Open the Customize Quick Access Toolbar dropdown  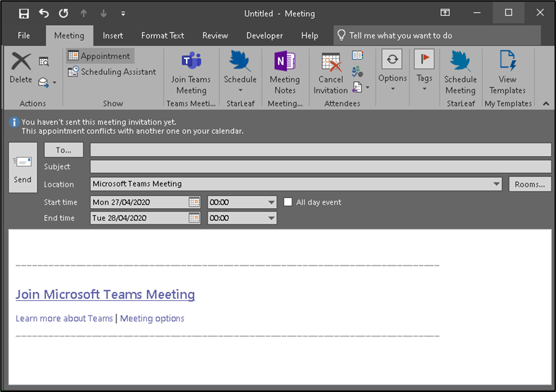pos(123,14)
